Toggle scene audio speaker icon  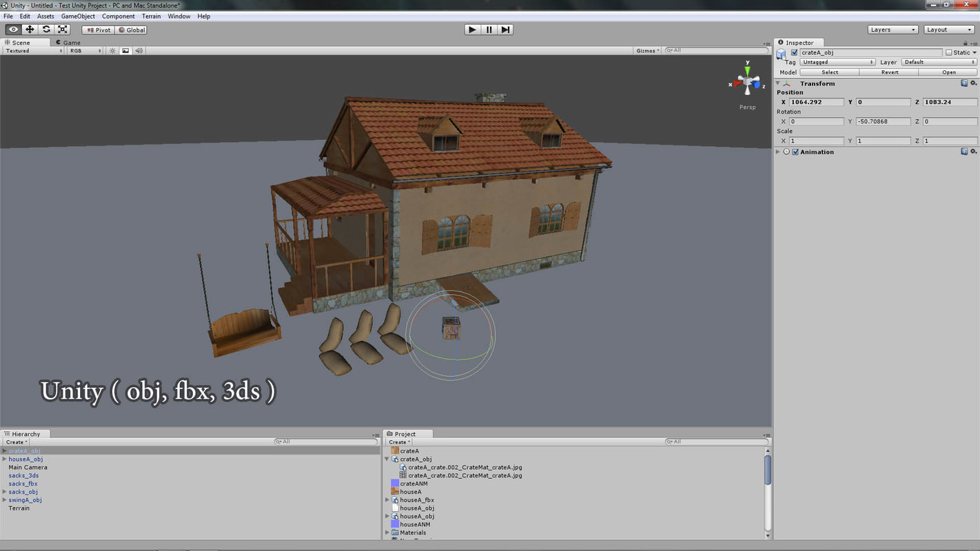tap(139, 51)
